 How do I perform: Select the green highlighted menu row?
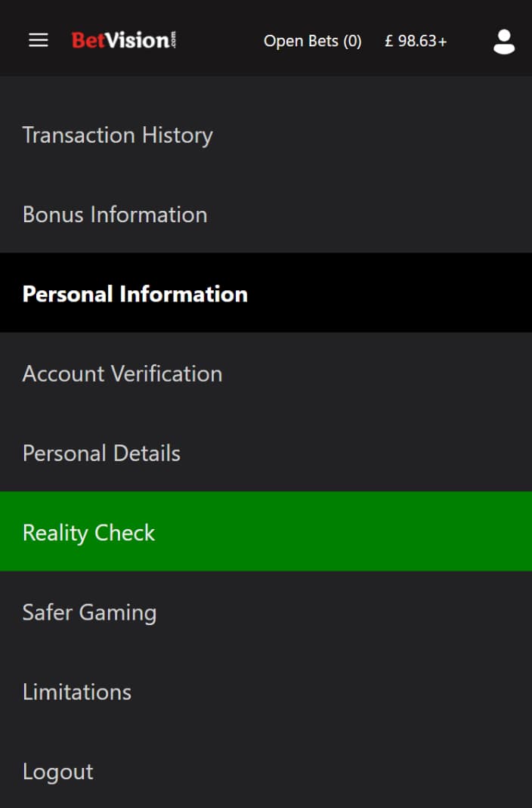(266, 531)
